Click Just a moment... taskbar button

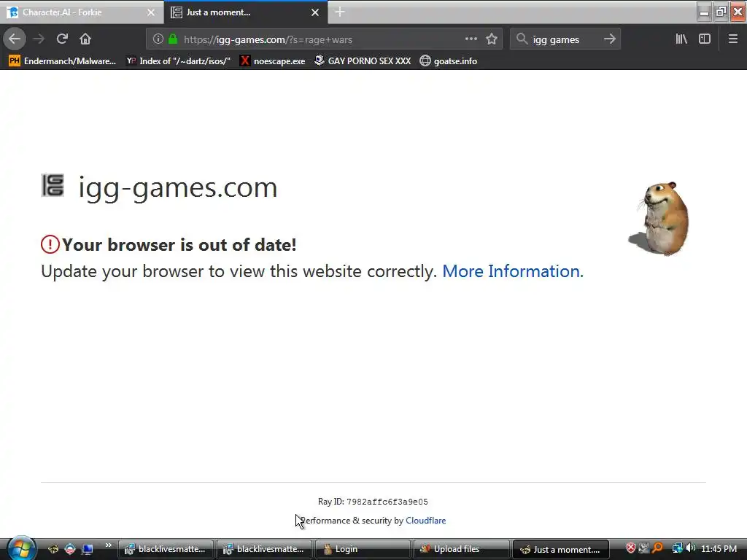pyautogui.click(x=560, y=549)
